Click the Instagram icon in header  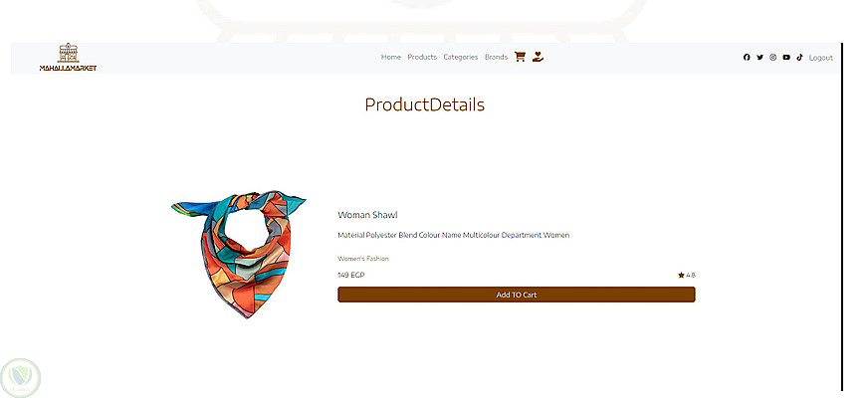coord(772,57)
